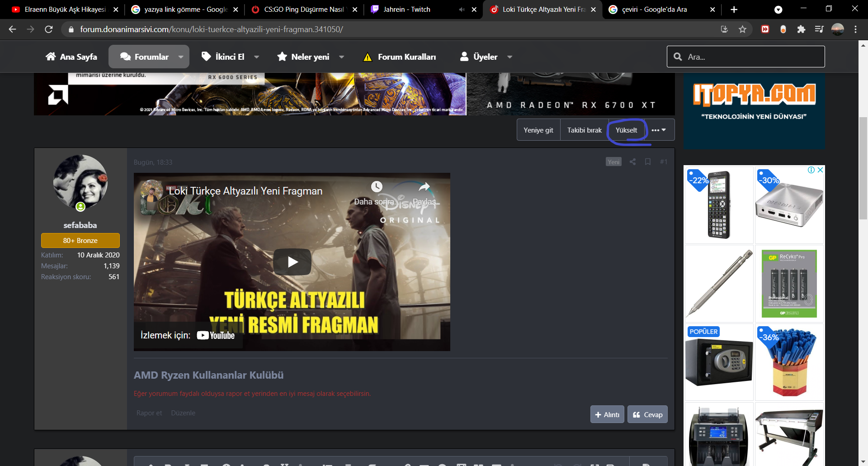
Task: Open İkinci El menu item
Action: tap(223, 57)
